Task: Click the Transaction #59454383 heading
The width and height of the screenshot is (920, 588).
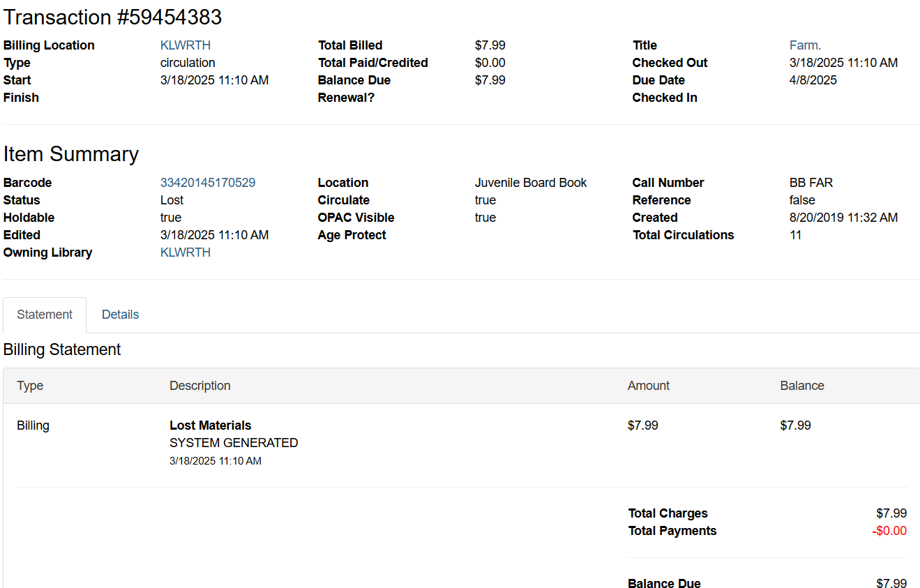Action: 112,17
